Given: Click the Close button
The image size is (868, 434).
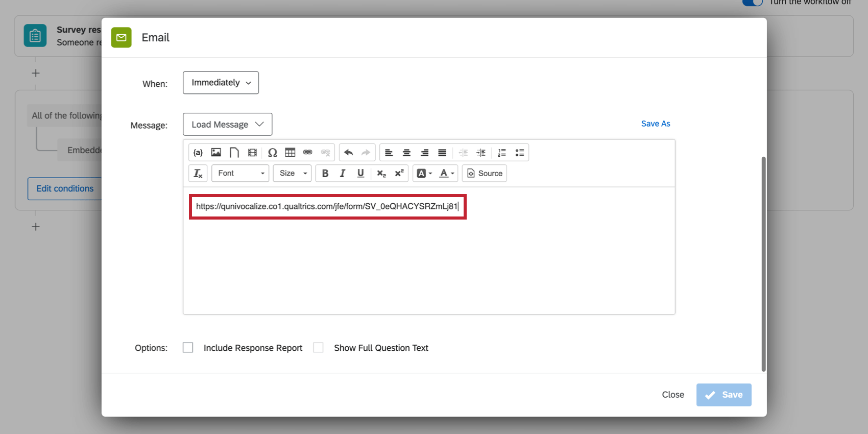Looking at the screenshot, I should point(673,395).
